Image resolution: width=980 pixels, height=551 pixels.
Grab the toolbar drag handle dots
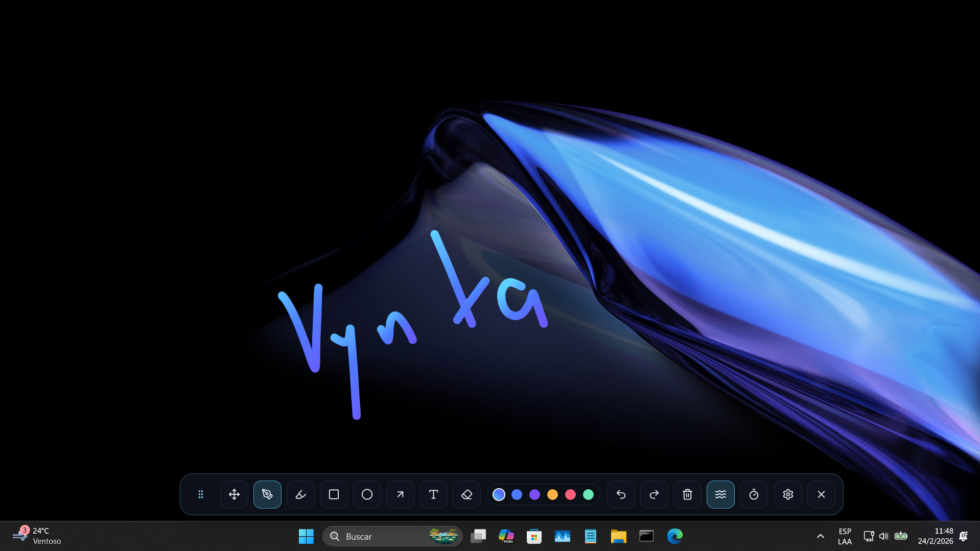click(x=201, y=494)
